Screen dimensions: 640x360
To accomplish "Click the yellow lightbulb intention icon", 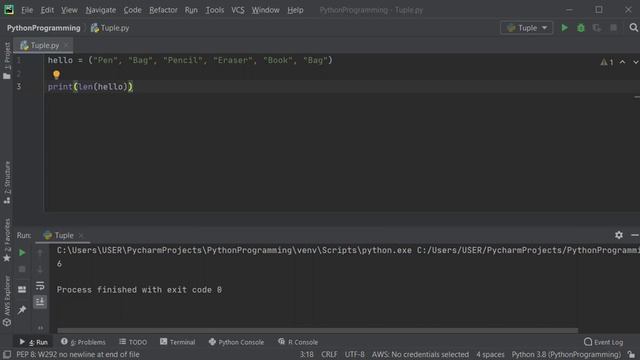I will 56,74.
